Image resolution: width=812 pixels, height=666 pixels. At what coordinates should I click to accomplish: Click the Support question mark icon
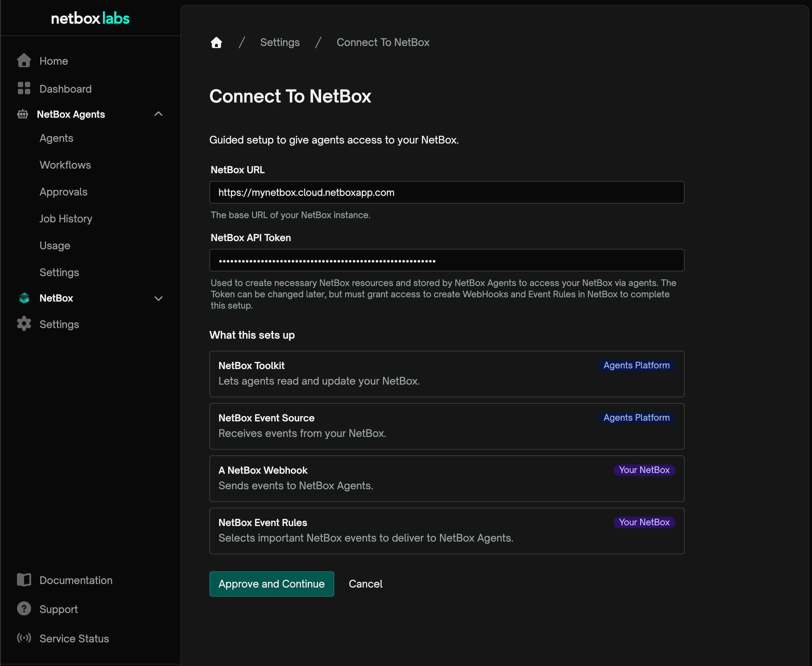(24, 609)
